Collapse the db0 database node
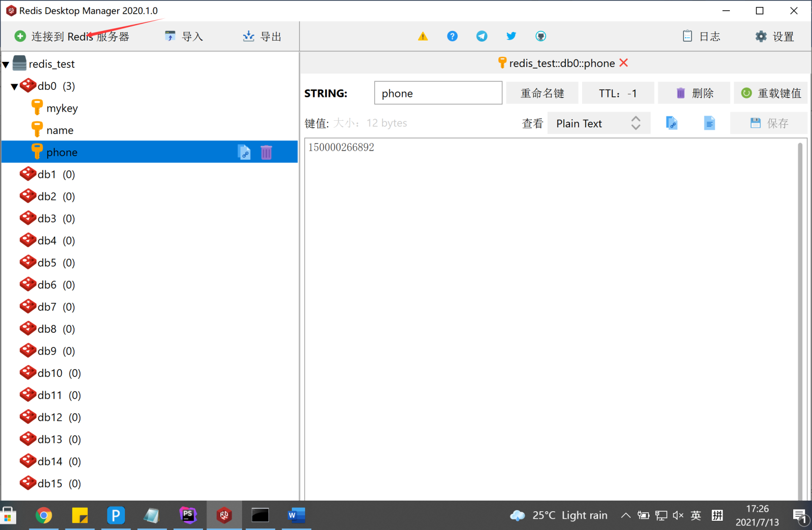The width and height of the screenshot is (812, 530). click(x=15, y=87)
